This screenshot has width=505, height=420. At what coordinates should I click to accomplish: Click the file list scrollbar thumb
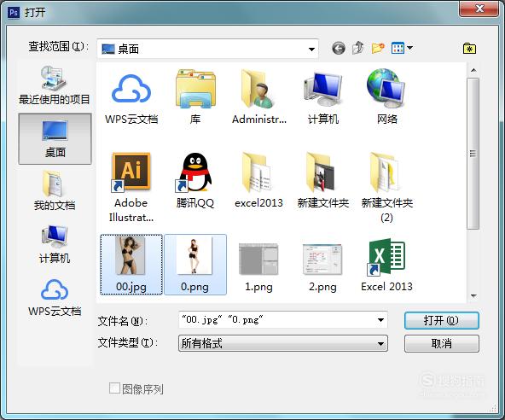pyautogui.click(x=473, y=154)
